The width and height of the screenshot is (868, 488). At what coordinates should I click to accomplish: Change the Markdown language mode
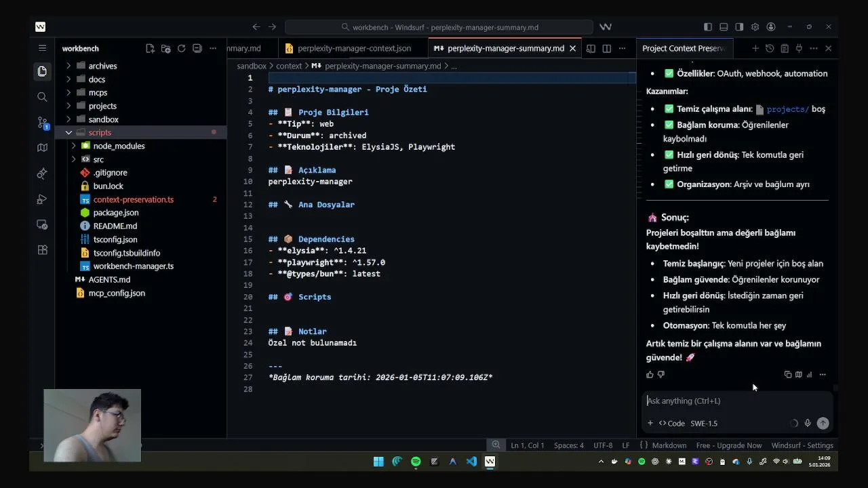669,445
